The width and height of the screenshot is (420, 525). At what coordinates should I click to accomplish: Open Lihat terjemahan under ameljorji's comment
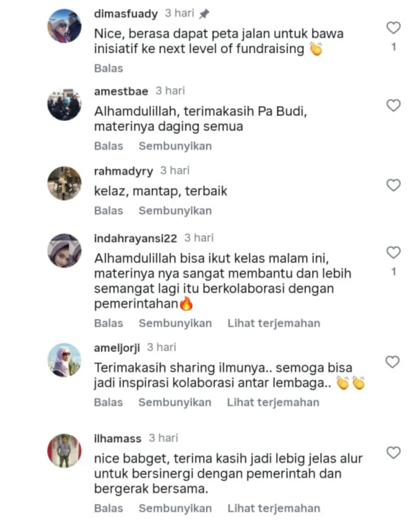[x=273, y=402]
